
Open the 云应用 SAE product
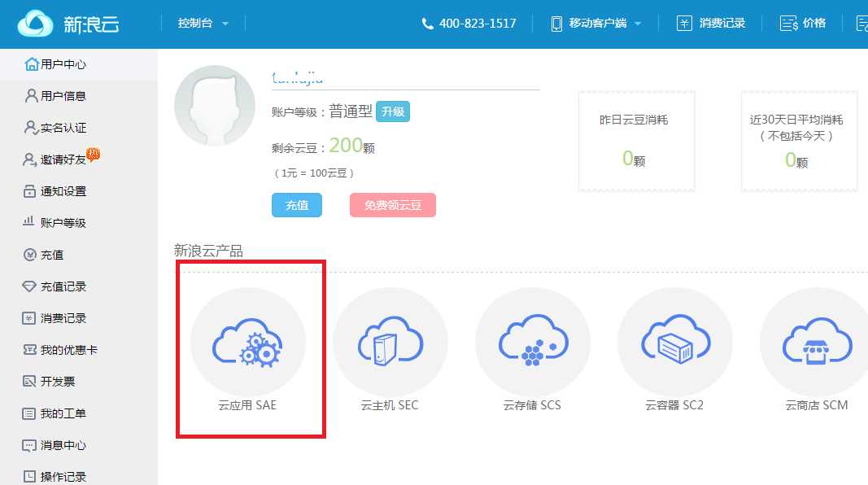point(247,350)
